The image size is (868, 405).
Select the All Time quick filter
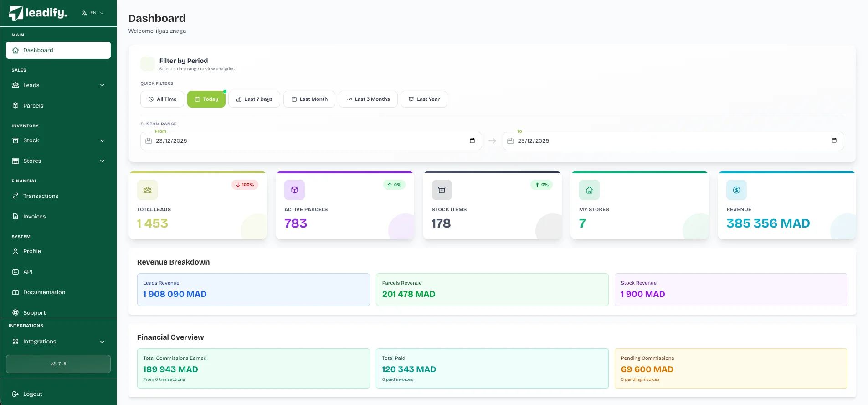click(162, 99)
